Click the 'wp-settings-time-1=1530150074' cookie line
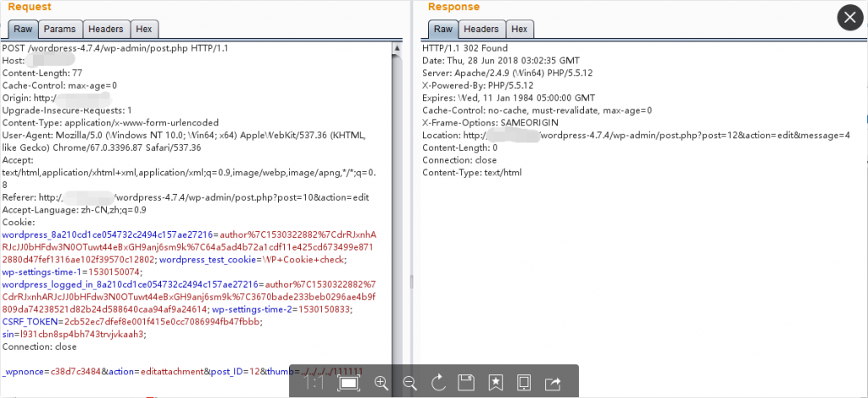 [73, 272]
